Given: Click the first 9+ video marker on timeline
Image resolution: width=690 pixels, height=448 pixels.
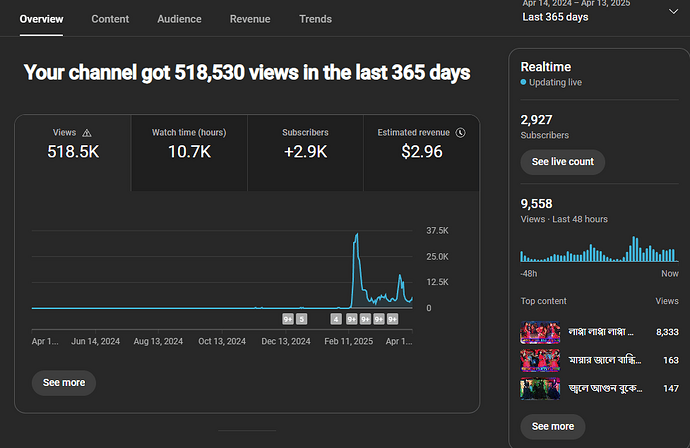Looking at the screenshot, I should tap(288, 319).
